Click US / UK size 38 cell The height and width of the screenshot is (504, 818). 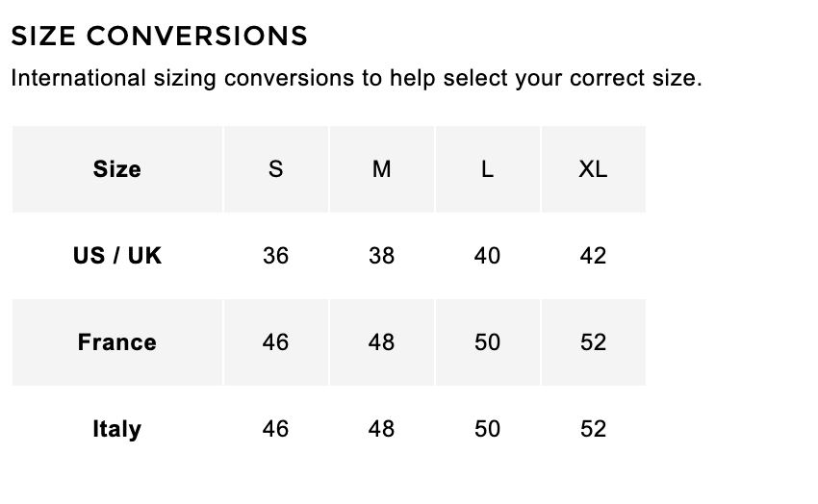coord(381,256)
